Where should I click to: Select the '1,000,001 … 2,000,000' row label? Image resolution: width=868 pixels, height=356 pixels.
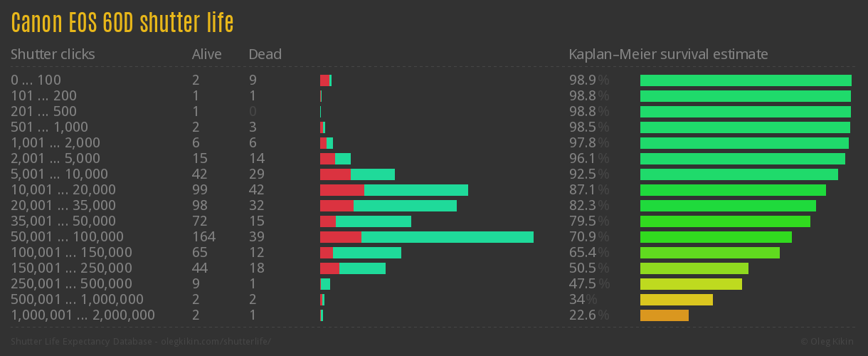pyautogui.click(x=83, y=315)
